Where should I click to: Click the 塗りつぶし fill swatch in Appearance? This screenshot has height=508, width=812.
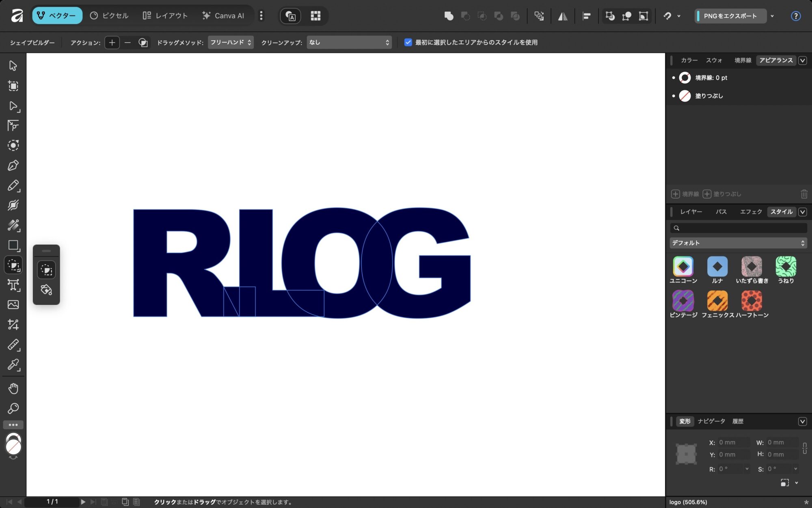coord(685,96)
